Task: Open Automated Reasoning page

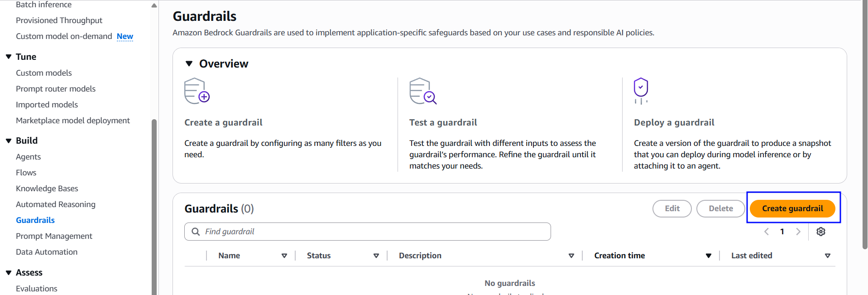Action: coord(56,204)
